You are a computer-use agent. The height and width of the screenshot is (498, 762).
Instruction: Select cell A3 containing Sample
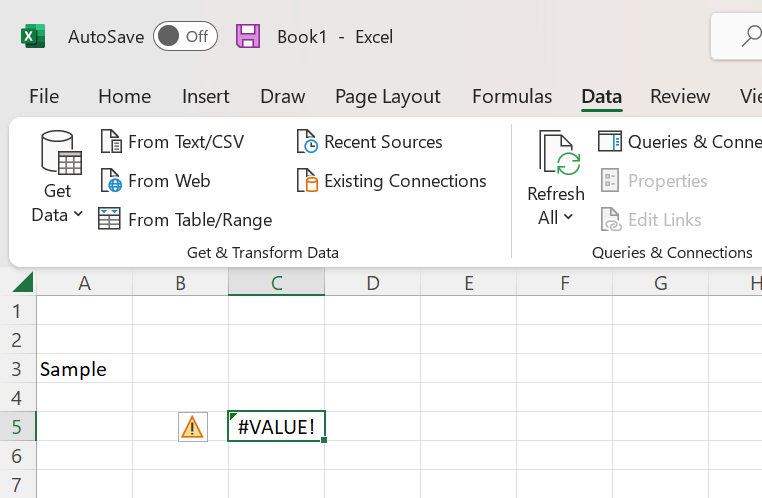coord(84,369)
